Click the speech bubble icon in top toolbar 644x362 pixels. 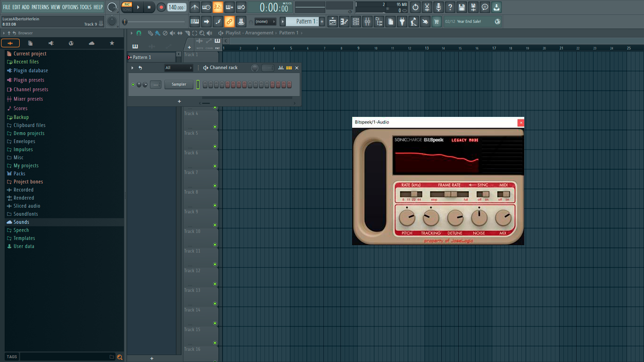(485, 7)
